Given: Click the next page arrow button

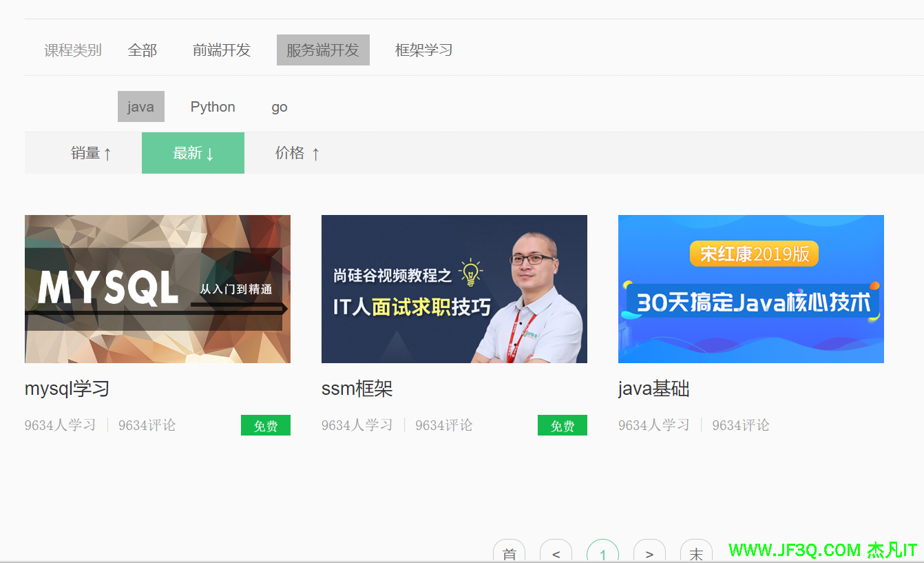Looking at the screenshot, I should click(649, 553).
